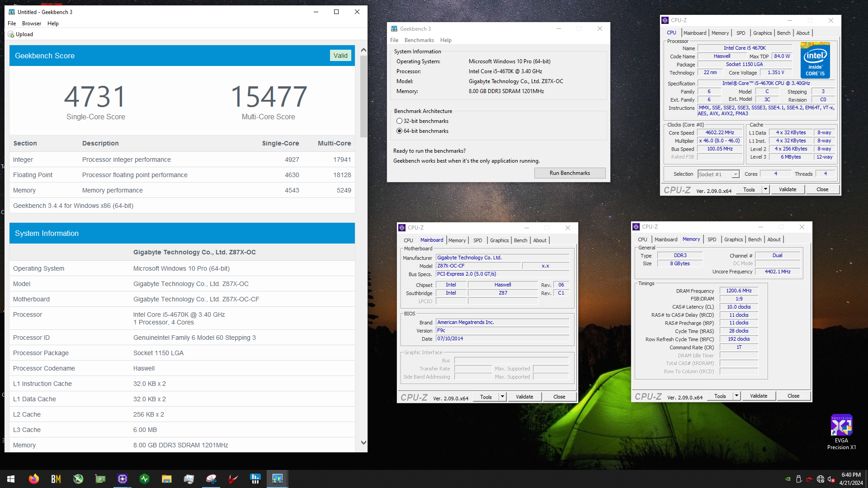Click Validate in CPU-Z Memory window
868x488 pixels.
pyautogui.click(x=759, y=396)
